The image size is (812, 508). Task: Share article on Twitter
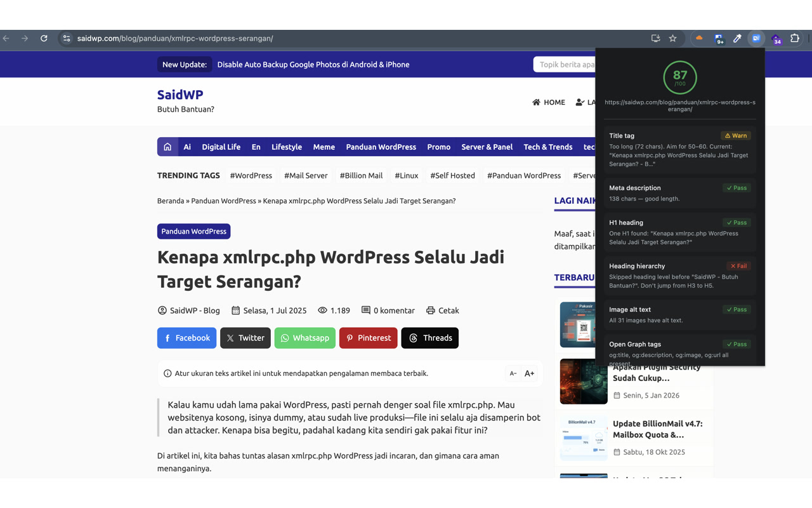click(246, 338)
